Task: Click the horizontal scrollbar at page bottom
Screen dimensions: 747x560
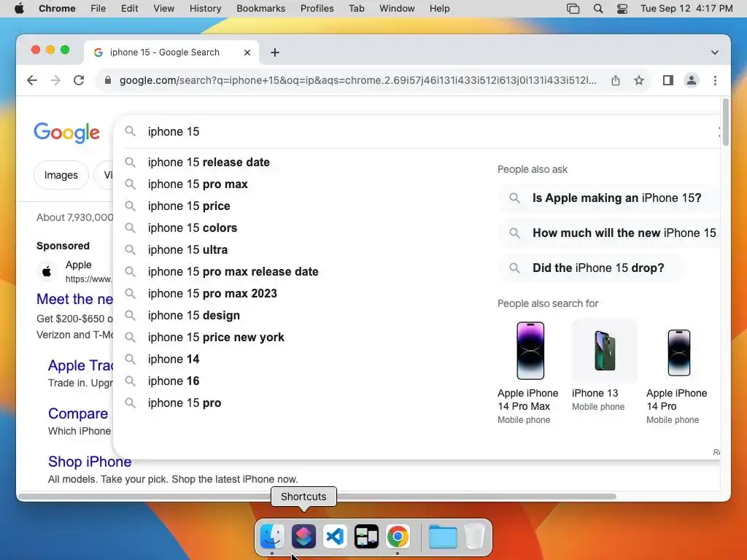Action: pyautogui.click(x=317, y=497)
